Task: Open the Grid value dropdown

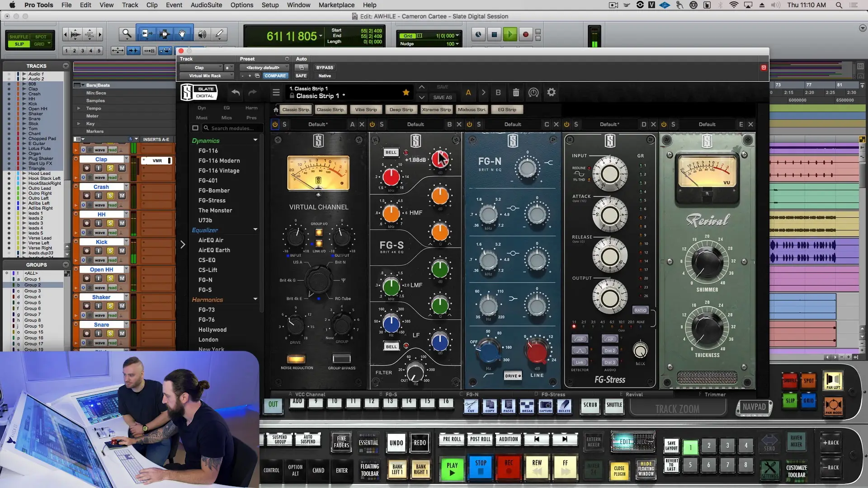Action: click(x=457, y=36)
